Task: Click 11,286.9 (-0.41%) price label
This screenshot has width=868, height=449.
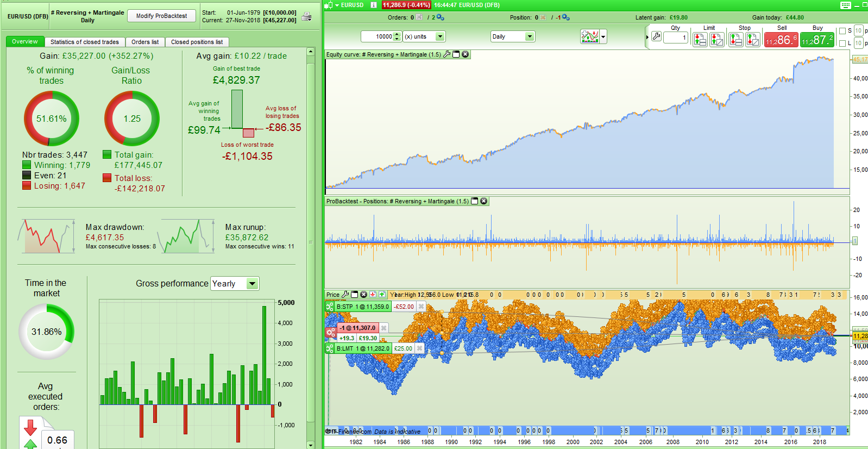Action: point(406,5)
